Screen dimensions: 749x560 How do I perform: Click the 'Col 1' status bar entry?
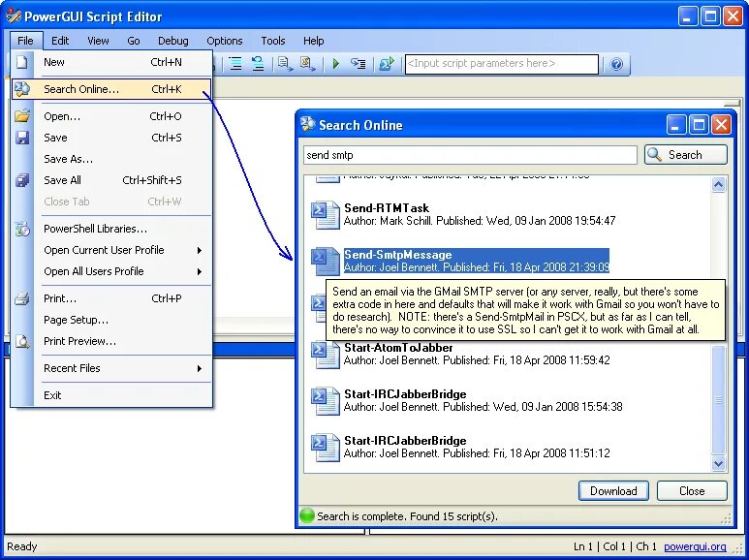point(614,546)
